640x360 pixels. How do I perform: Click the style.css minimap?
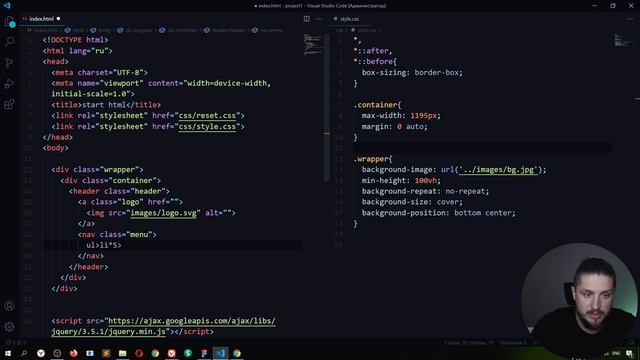(x=623, y=41)
